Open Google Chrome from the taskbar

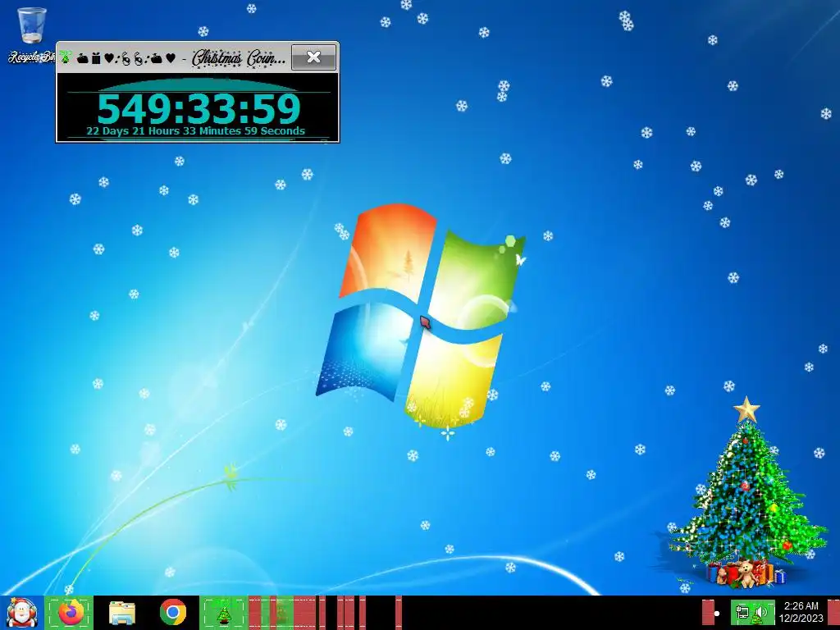pyautogui.click(x=173, y=613)
